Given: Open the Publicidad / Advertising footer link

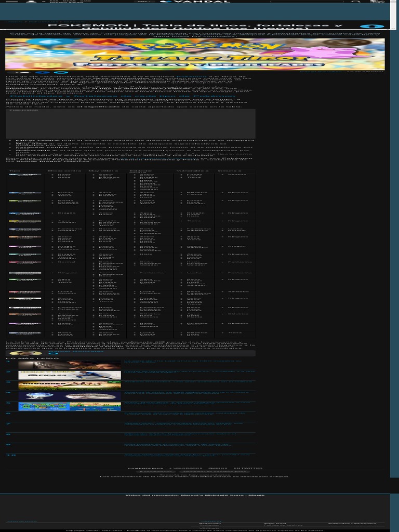Looking at the screenshot, I should click(352, 523).
